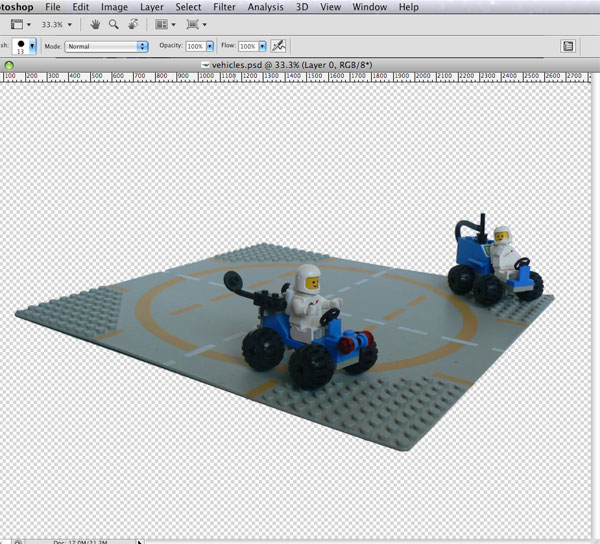Open the Arrange Documents dropdown arrow
Screen dimensions: 600x544
coord(173,25)
